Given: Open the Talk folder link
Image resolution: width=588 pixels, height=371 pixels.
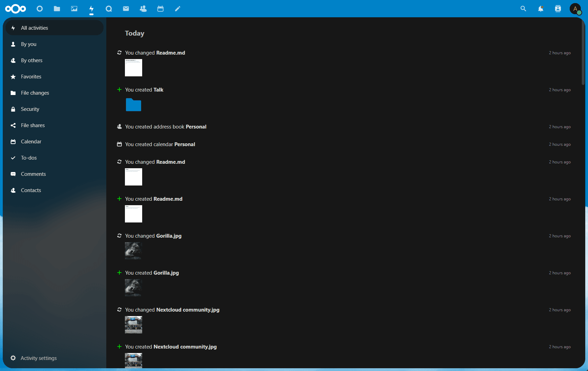Looking at the screenshot, I should 158,89.
